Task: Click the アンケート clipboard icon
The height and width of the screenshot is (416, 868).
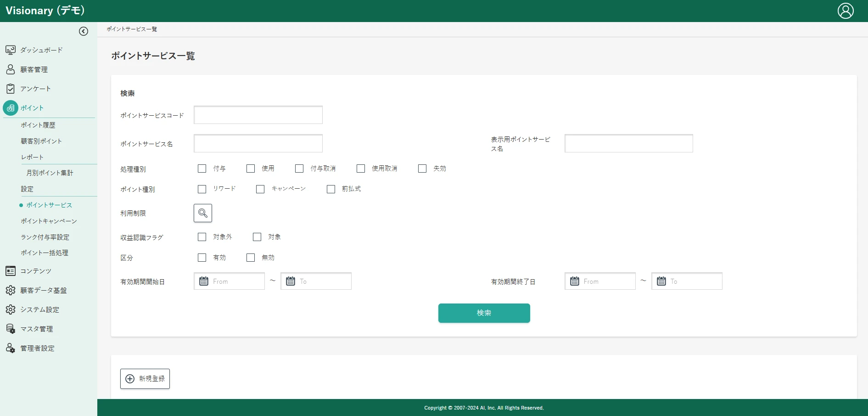Action: click(11, 89)
